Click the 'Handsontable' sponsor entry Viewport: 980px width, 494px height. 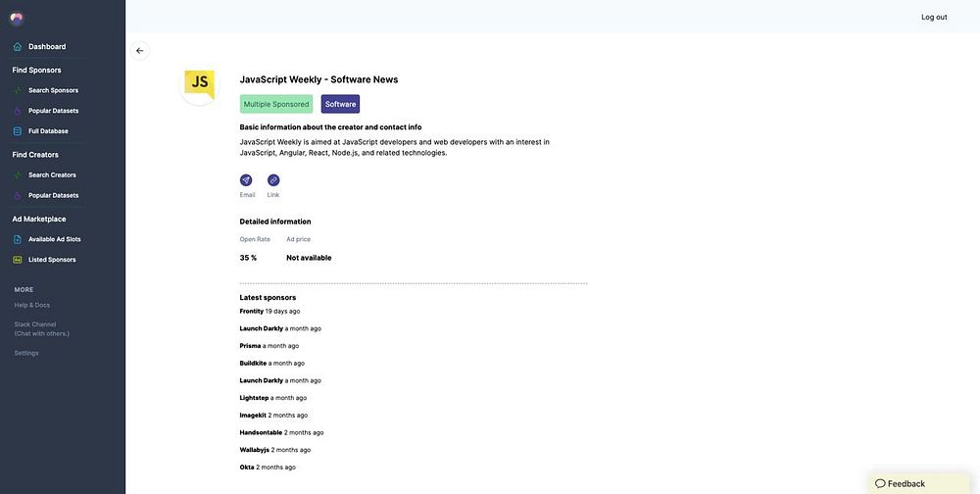(x=282, y=432)
